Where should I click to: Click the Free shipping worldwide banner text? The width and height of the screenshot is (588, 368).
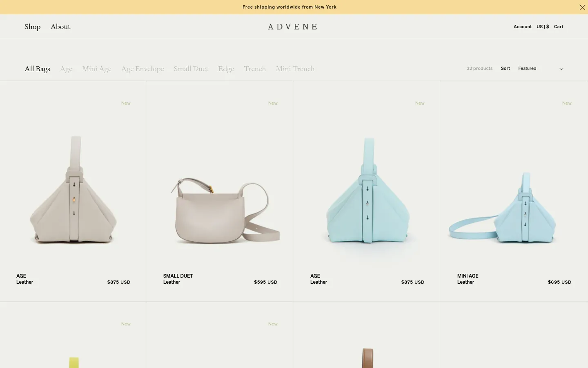coord(290,7)
